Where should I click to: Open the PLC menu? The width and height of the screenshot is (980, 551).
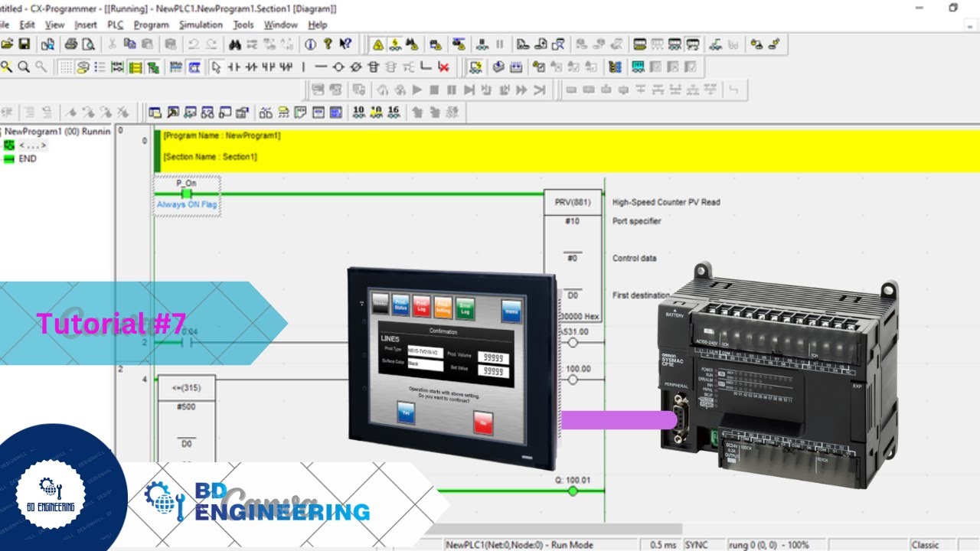116,24
